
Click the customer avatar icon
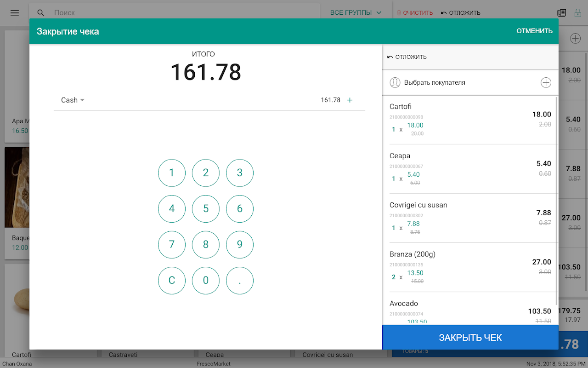tap(395, 83)
